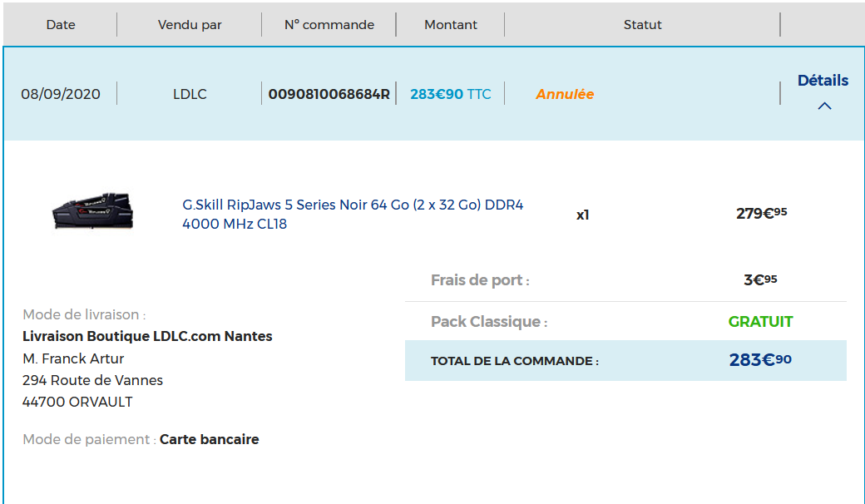Open G.Skill RipJaws 5 Series product link

353,214
